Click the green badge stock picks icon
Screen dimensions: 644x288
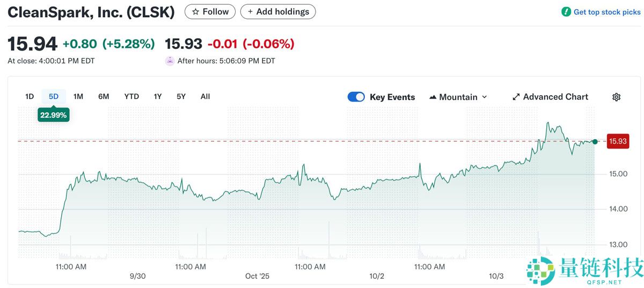click(566, 12)
